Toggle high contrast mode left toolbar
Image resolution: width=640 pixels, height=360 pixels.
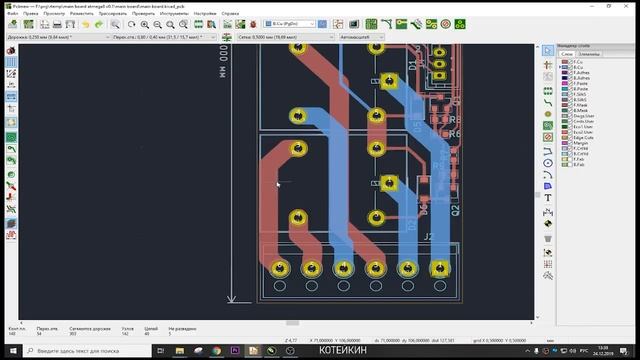(x=11, y=223)
